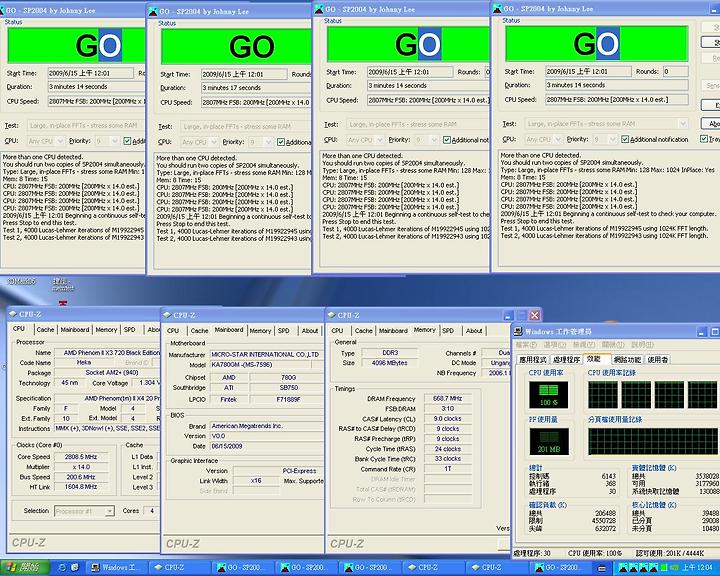Open Priority dropdown in third SP2004 window
720x576 pixels.
pyautogui.click(x=433, y=140)
